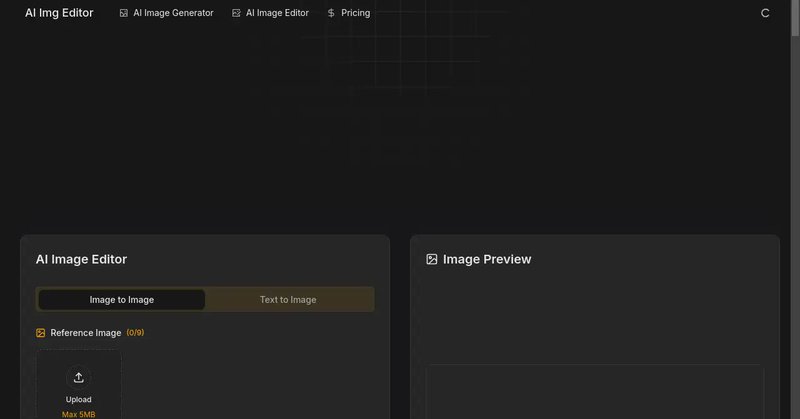Click the Image Preview heading

pyautogui.click(x=487, y=259)
